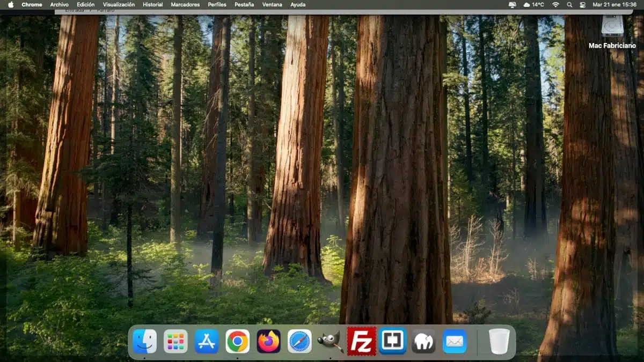Image resolution: width=644 pixels, height=362 pixels.
Task: Open the Edición menu
Action: click(85, 4)
